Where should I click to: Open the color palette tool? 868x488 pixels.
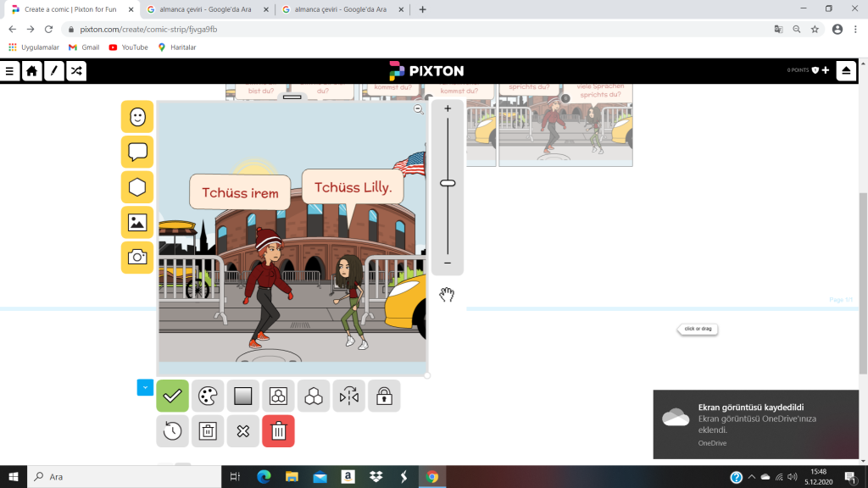tap(208, 396)
